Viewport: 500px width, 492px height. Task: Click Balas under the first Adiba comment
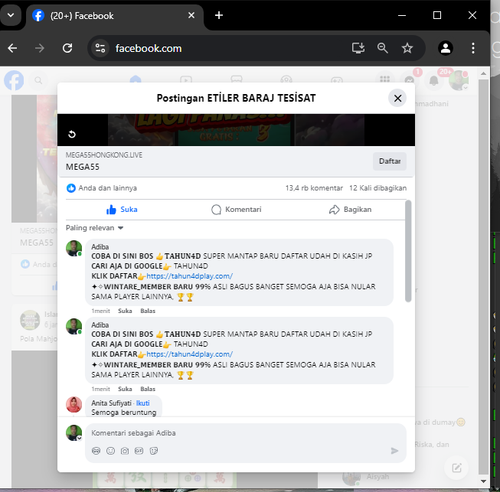[148, 311]
